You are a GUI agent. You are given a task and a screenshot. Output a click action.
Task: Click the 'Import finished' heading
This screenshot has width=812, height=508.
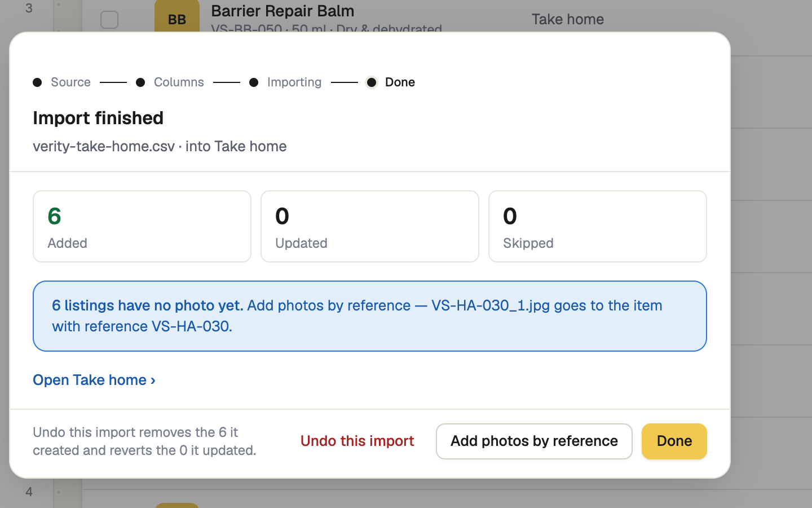pyautogui.click(x=98, y=118)
